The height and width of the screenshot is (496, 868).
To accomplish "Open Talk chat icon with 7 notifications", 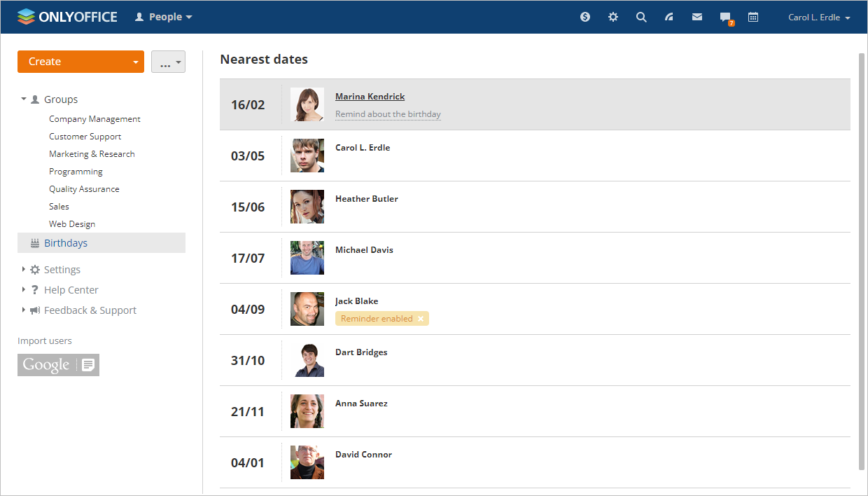I will pos(724,16).
